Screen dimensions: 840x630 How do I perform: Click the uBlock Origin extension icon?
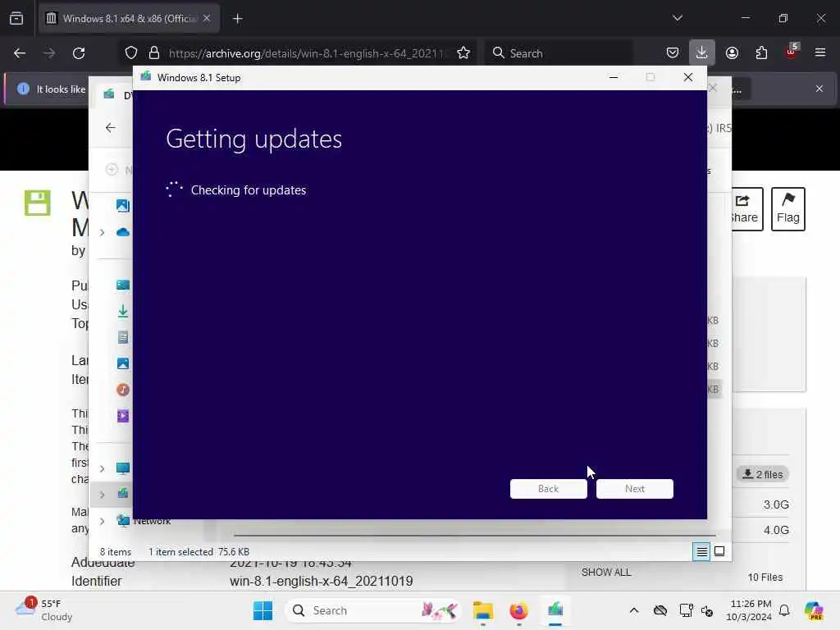click(x=792, y=52)
